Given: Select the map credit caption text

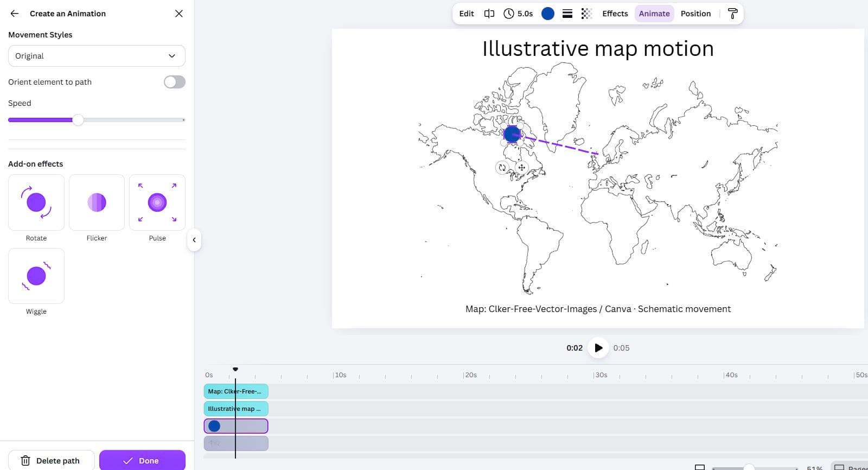Looking at the screenshot, I should pos(598,309).
